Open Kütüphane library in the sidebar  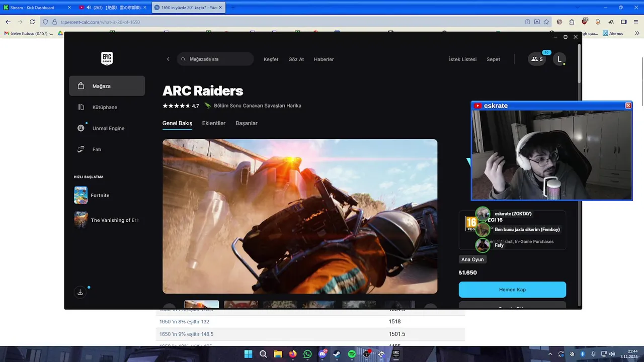click(x=107, y=107)
